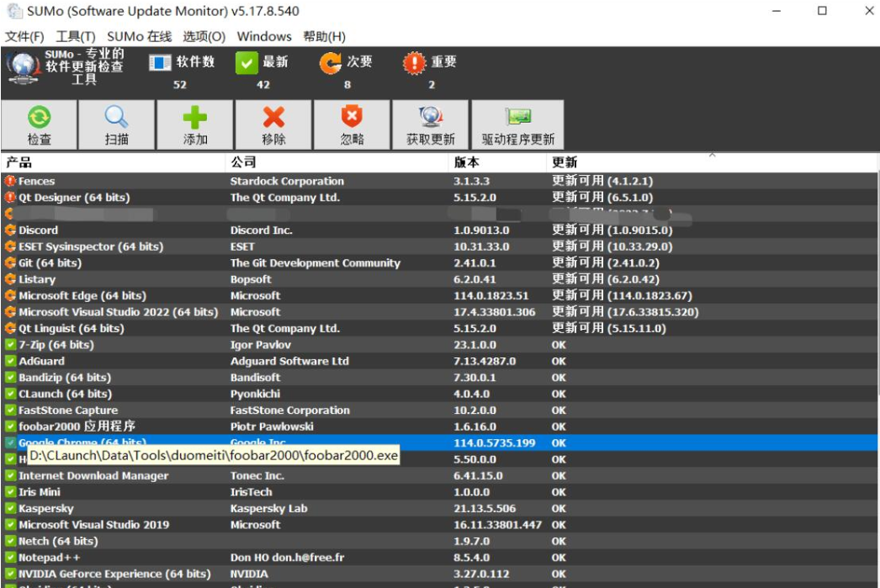Click the 驱动程序更新 driver update icon
Screen dimensions: 880x588
coord(517,118)
